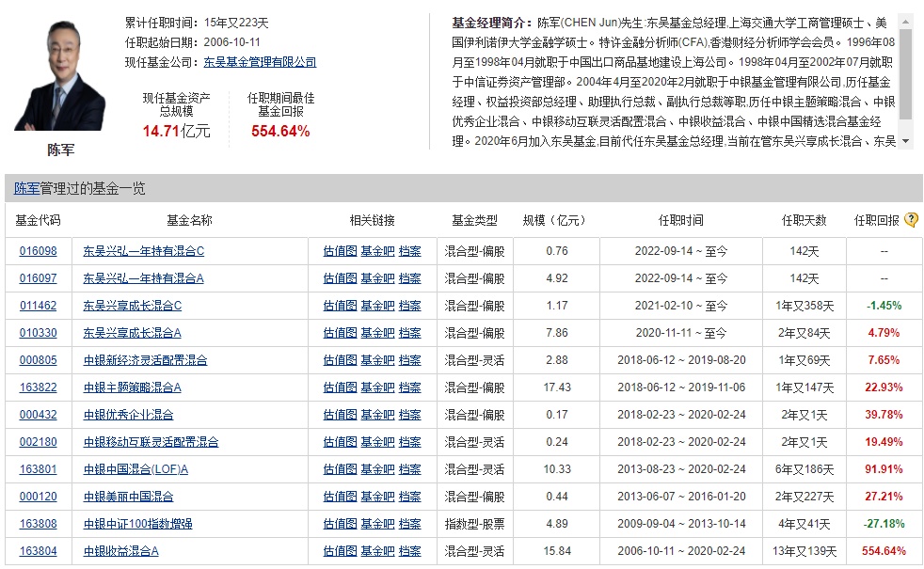Screen dimensions: 924x569
Task: Open 中银主题策略混合A fund page
Action: pyautogui.click(x=132, y=387)
